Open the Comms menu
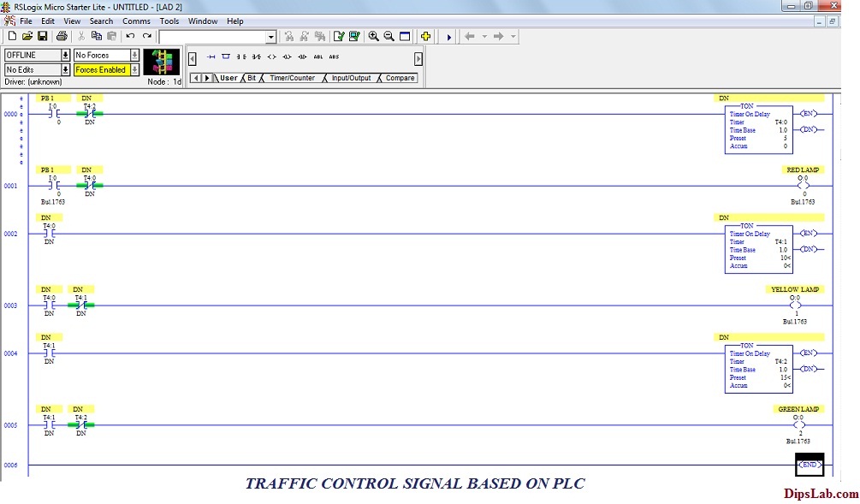Image resolution: width=860 pixels, height=504 pixels. [x=136, y=21]
